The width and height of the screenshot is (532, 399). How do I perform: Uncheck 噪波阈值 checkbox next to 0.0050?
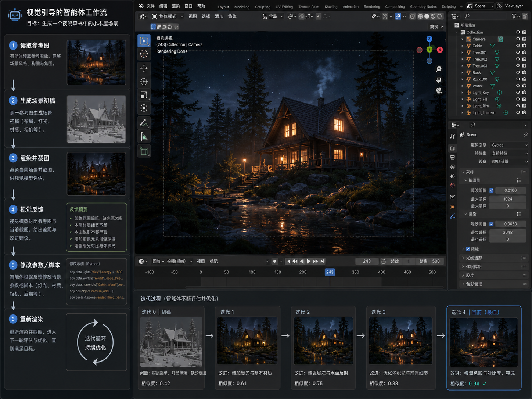click(492, 224)
